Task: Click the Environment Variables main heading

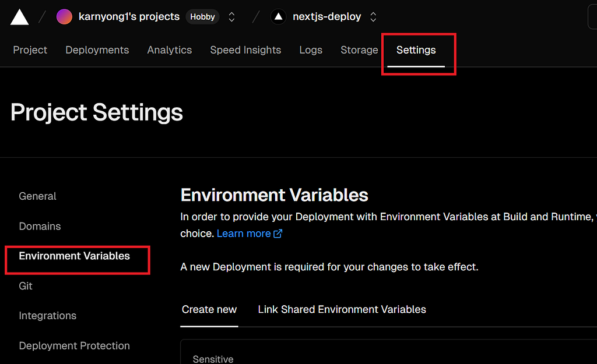Action: coord(274,195)
